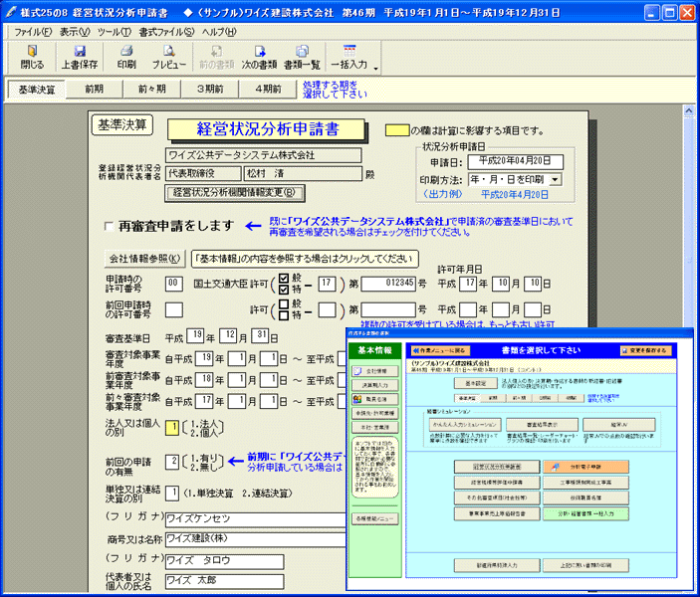Click 商号又は名称 field ワイズ建設(株)
This screenshot has height=597, width=700.
(x=255, y=539)
